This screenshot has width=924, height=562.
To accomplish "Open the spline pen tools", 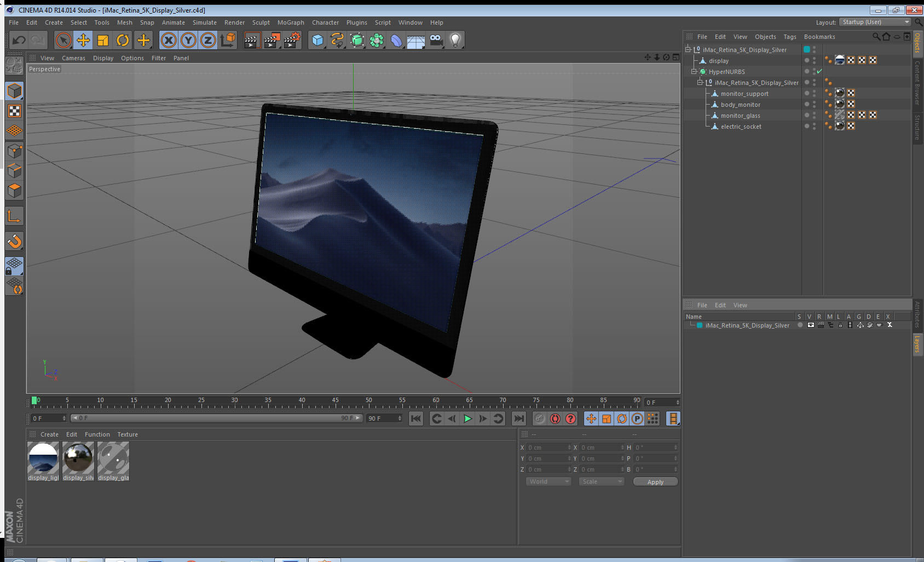I will point(337,40).
